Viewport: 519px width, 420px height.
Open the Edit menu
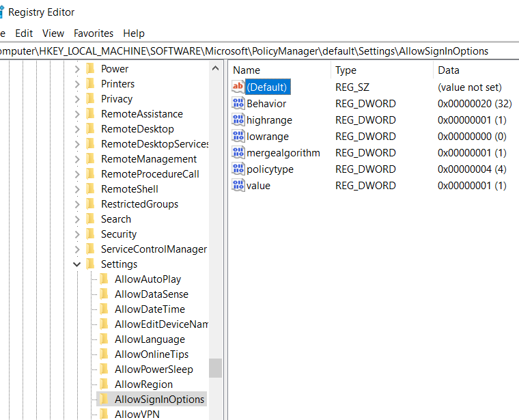[24, 33]
